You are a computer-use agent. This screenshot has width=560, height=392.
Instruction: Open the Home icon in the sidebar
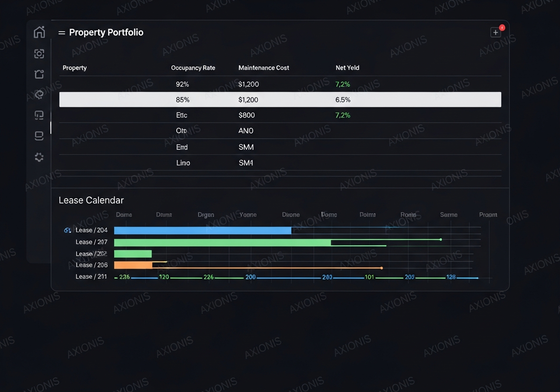tap(39, 31)
